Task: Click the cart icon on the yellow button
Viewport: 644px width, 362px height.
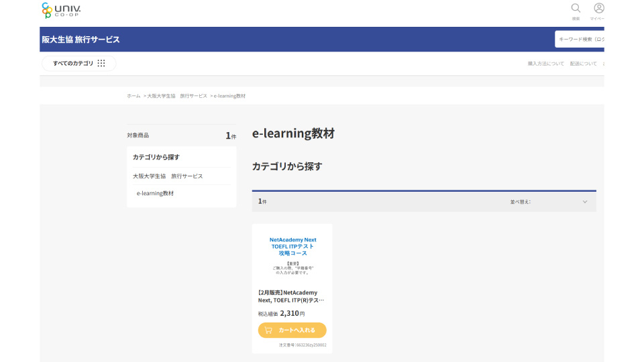Action: [268, 330]
